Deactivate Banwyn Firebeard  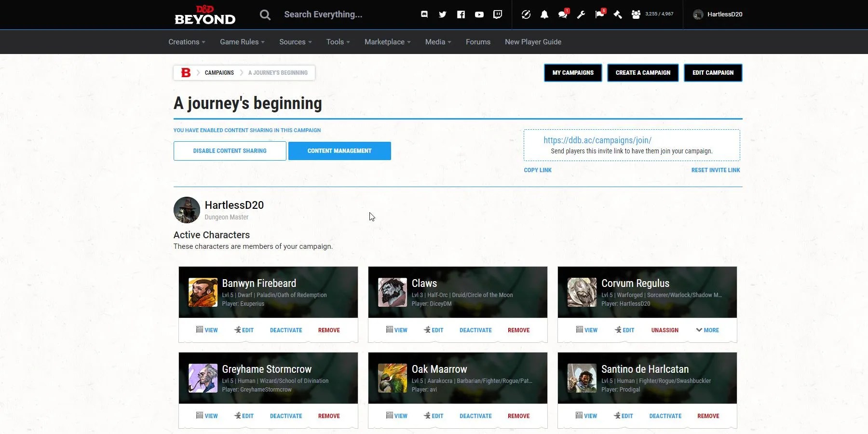click(286, 330)
